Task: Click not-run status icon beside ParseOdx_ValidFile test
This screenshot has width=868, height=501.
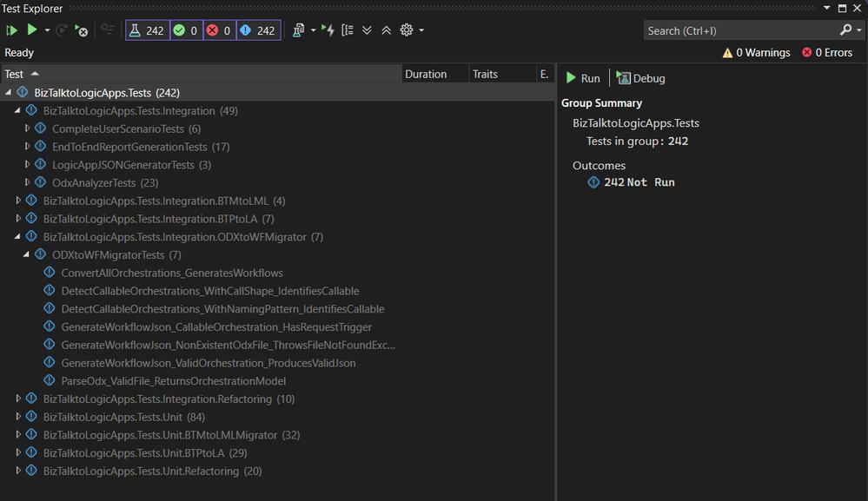Action: point(50,380)
